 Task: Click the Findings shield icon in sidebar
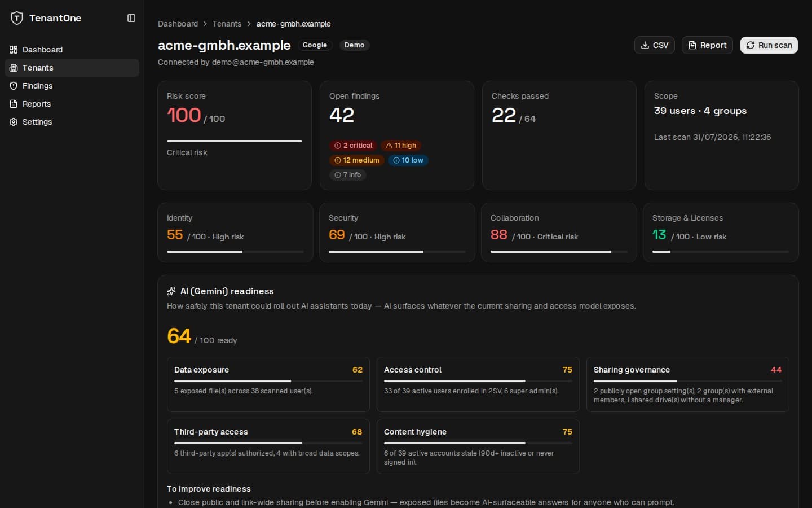[14, 86]
